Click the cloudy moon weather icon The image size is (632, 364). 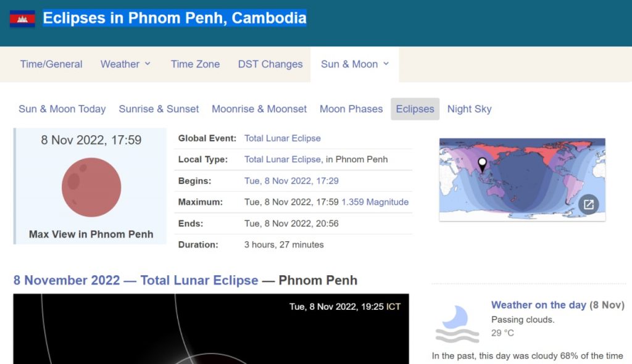[x=457, y=323]
